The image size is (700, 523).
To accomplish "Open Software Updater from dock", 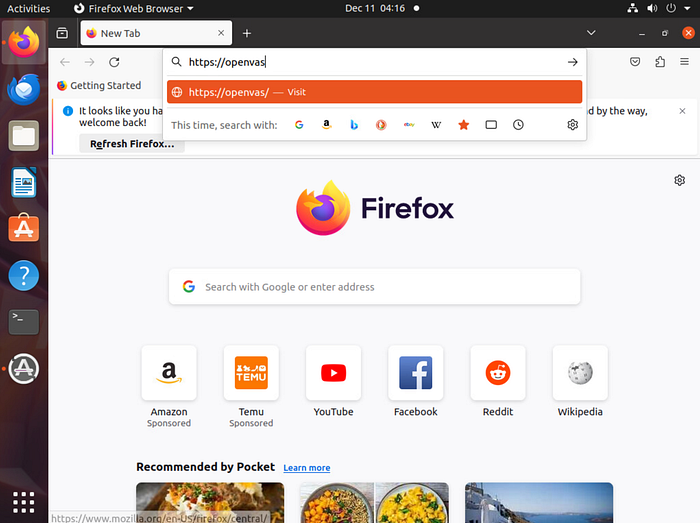I will 24,369.
